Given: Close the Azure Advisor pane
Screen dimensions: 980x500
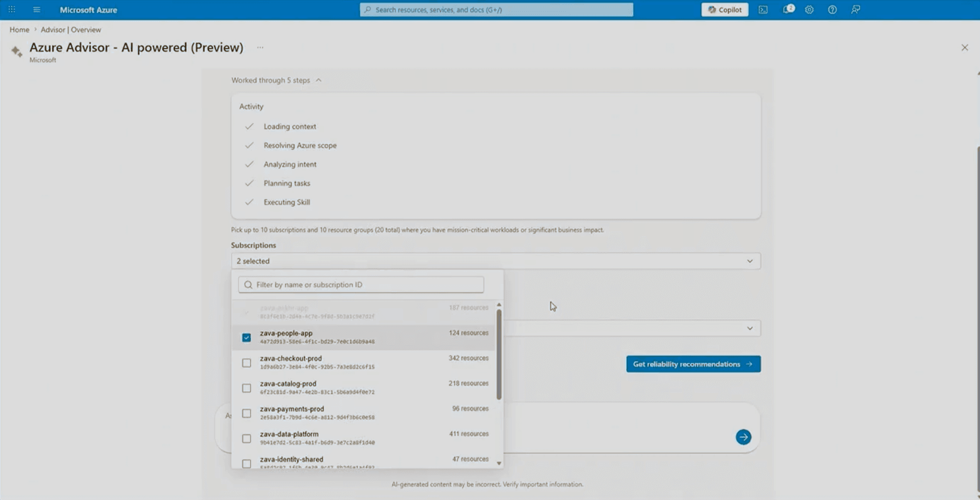Looking at the screenshot, I should 965,48.
